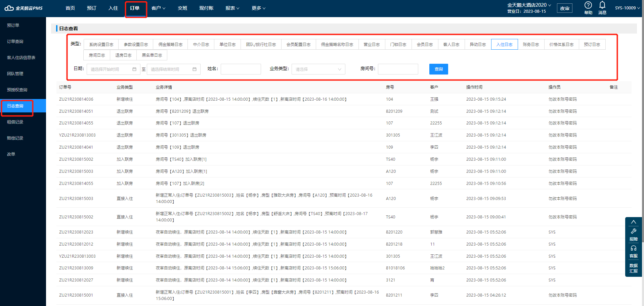Viewport: 644px width, 306px height.
Task: Select 入住日志 log type
Action: (x=504, y=44)
